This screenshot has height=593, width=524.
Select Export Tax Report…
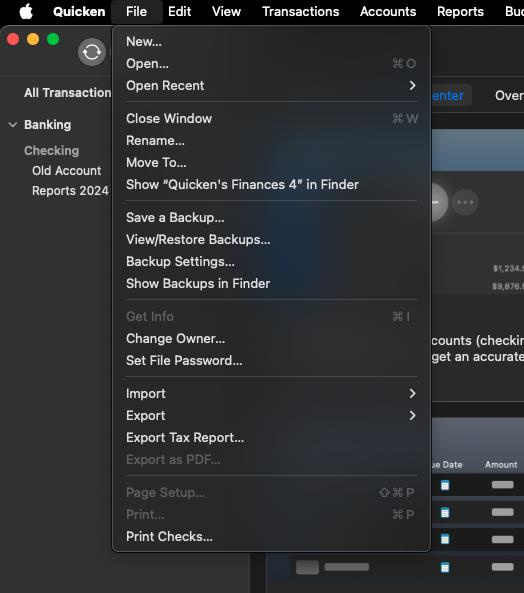coord(271,438)
